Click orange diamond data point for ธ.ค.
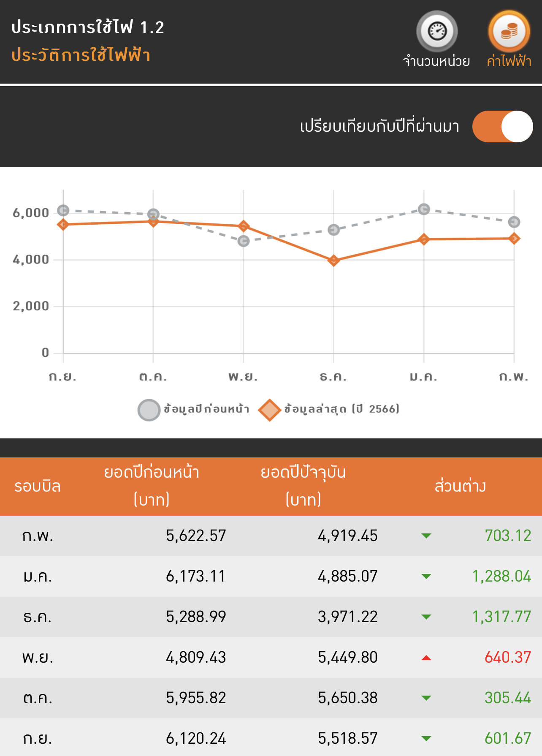This screenshot has width=542, height=756. pos(333,260)
